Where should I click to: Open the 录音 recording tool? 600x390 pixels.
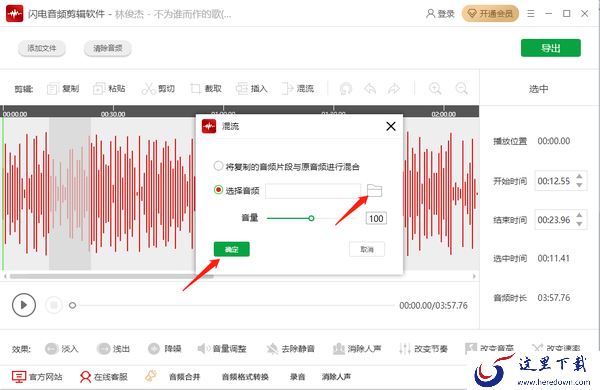pos(297,377)
